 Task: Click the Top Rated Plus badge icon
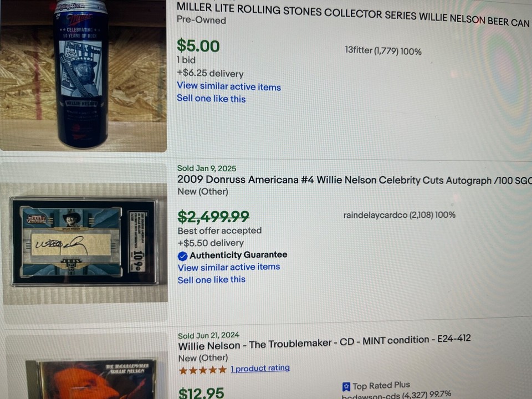(x=346, y=387)
